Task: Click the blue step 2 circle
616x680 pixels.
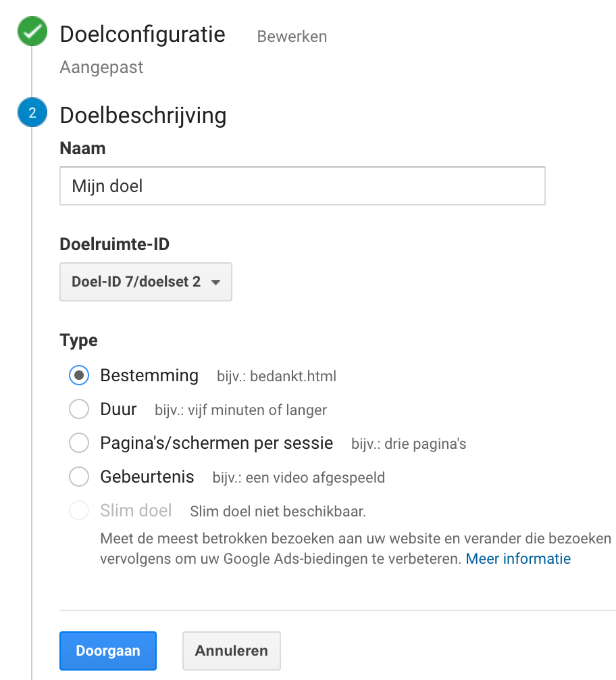Action: coord(32,114)
